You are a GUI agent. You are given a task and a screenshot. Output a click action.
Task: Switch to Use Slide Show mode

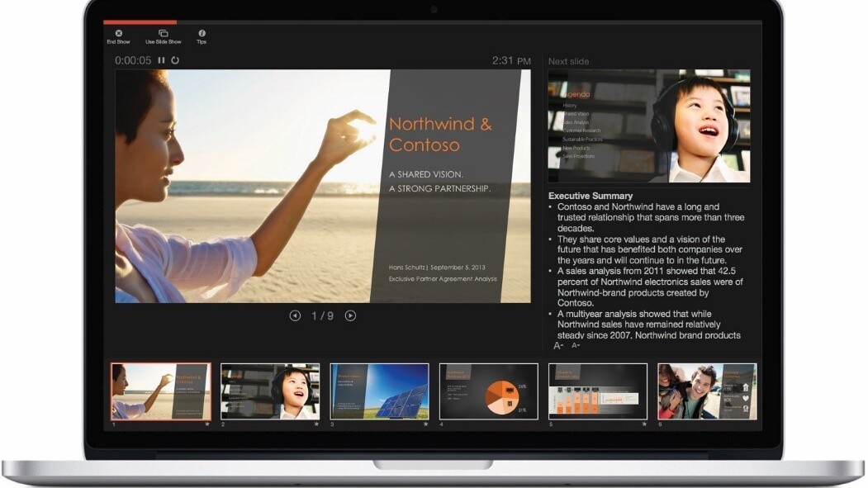point(162,37)
